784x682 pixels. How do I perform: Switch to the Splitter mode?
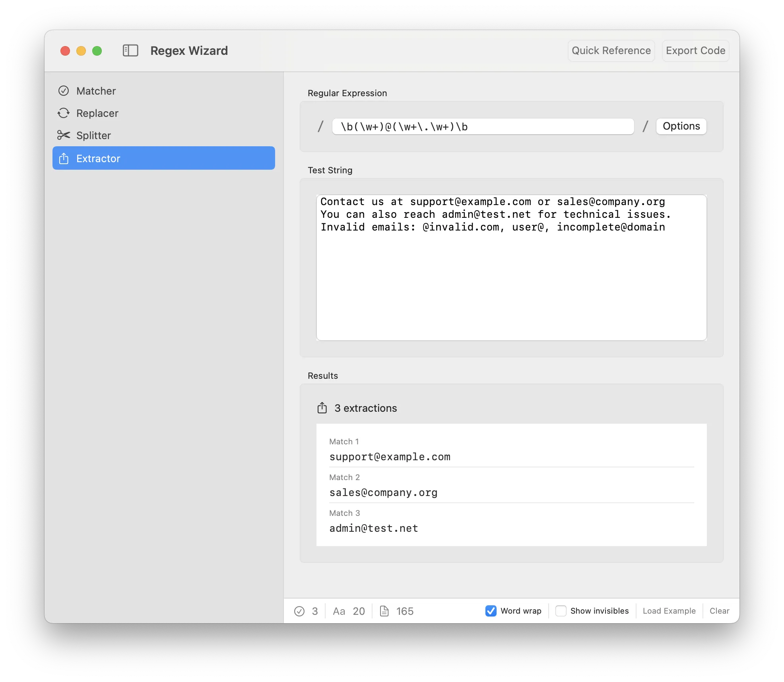click(93, 136)
